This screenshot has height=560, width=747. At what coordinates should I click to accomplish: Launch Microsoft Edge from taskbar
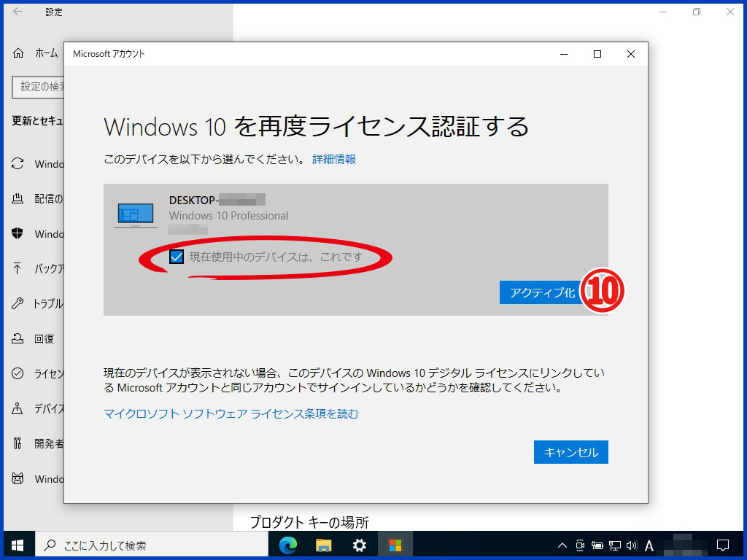tap(287, 545)
